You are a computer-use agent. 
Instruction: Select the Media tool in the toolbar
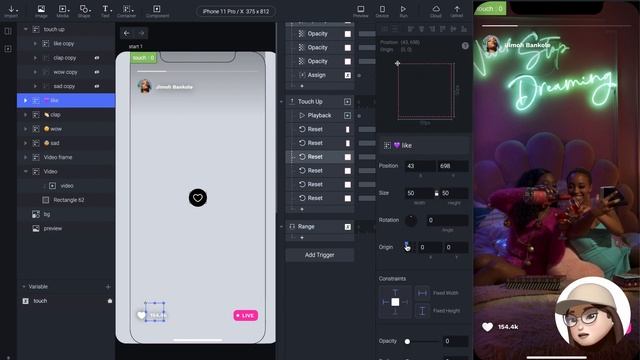[62, 11]
